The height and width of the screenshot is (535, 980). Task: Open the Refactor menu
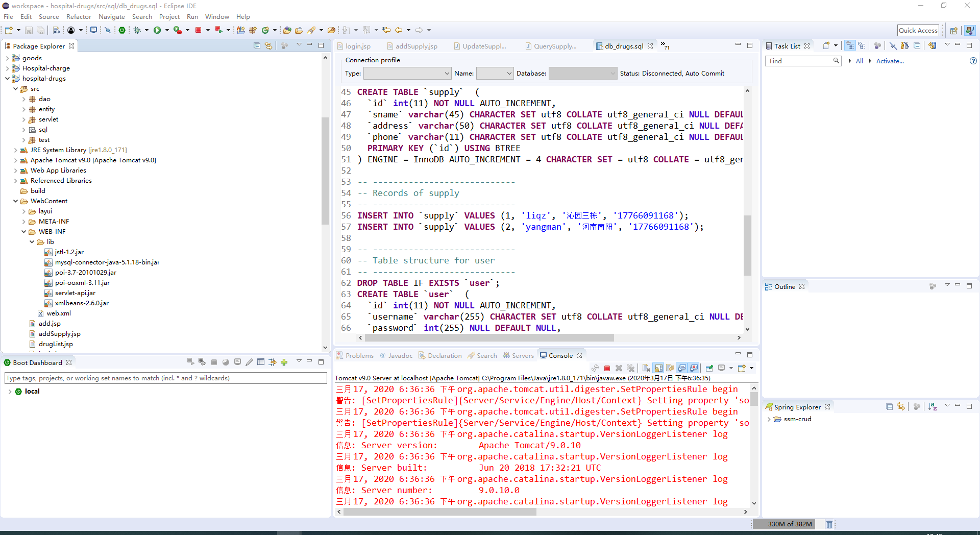coord(79,17)
